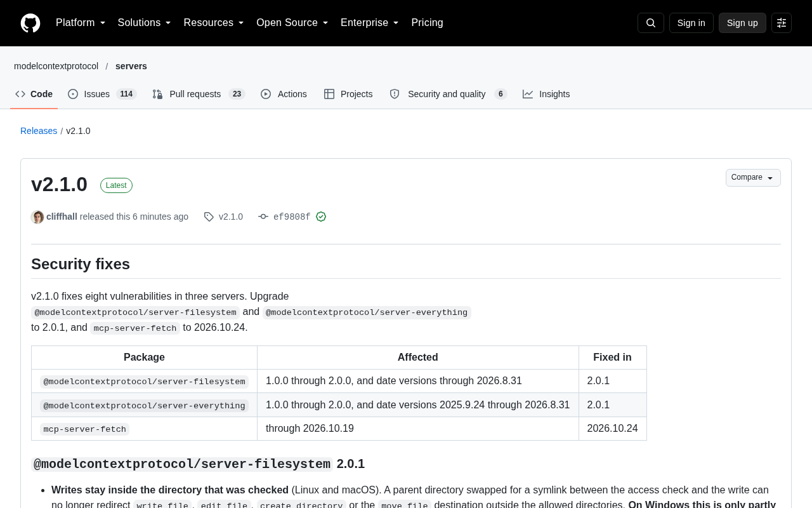The image size is (812, 508).
Task: Expand the Platform menu
Action: tap(81, 23)
